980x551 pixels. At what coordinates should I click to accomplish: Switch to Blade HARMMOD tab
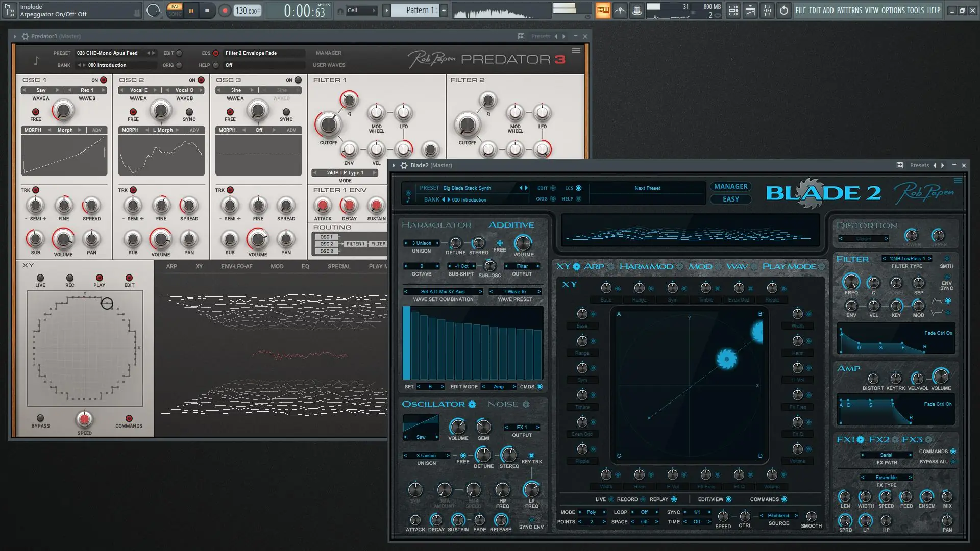[x=646, y=266]
